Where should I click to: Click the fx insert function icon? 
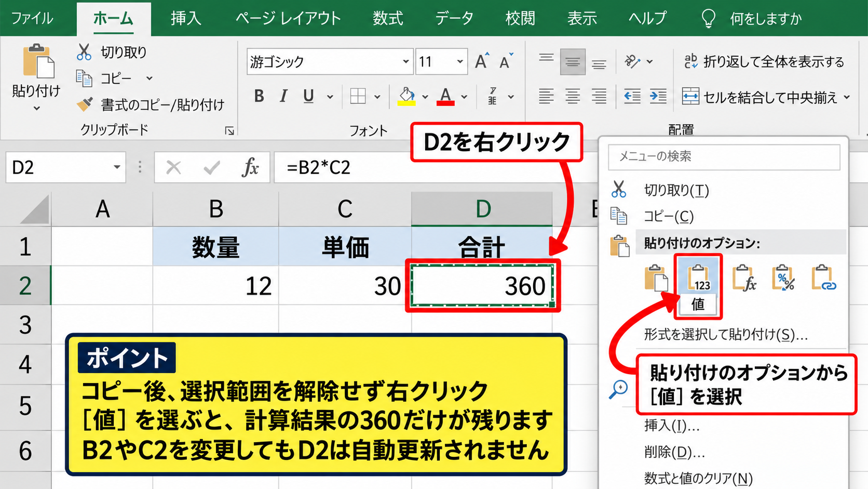coord(250,167)
